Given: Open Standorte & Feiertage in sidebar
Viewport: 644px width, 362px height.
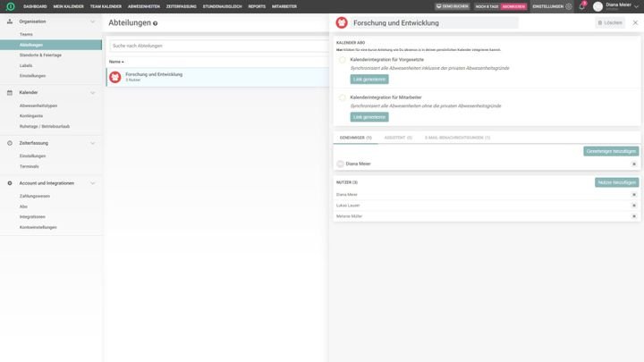Looking at the screenshot, I should (40, 55).
